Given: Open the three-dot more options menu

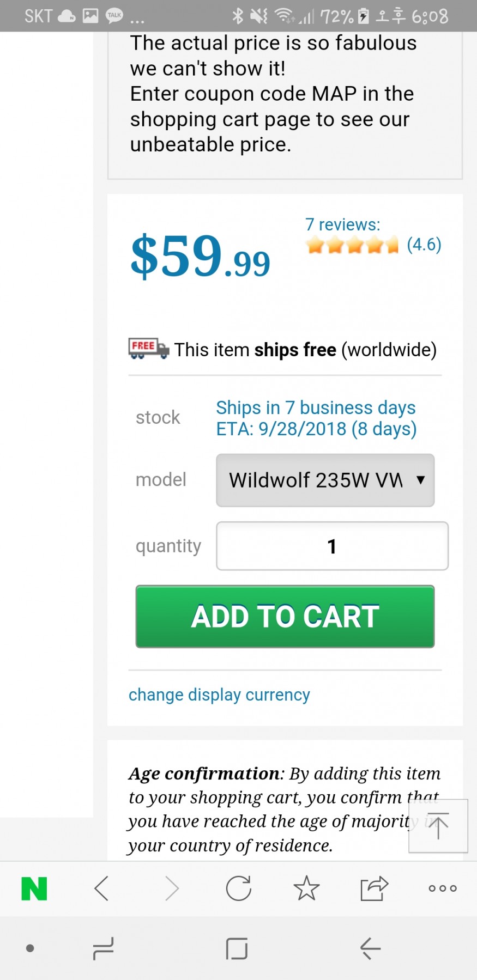Looking at the screenshot, I should [442, 888].
